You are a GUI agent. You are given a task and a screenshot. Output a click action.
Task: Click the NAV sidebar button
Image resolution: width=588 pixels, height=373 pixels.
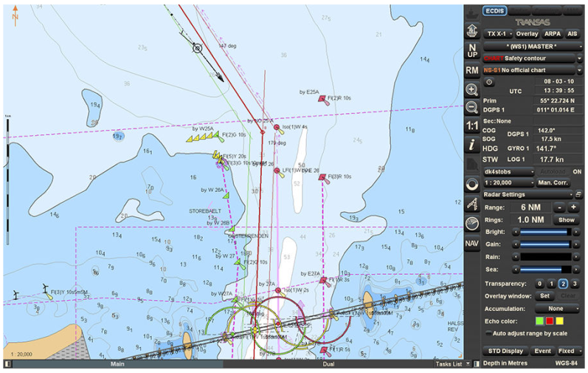click(472, 244)
